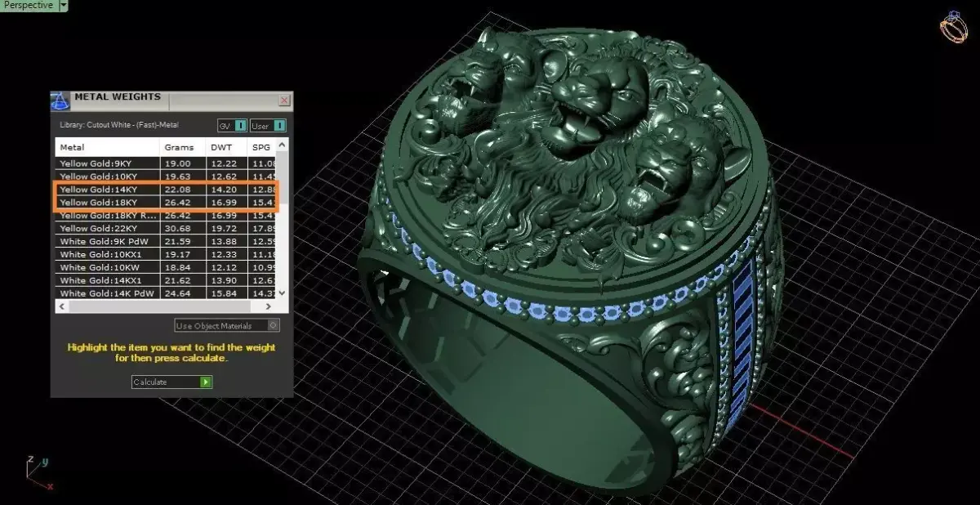Toggle the User library switch

[x=268, y=126]
